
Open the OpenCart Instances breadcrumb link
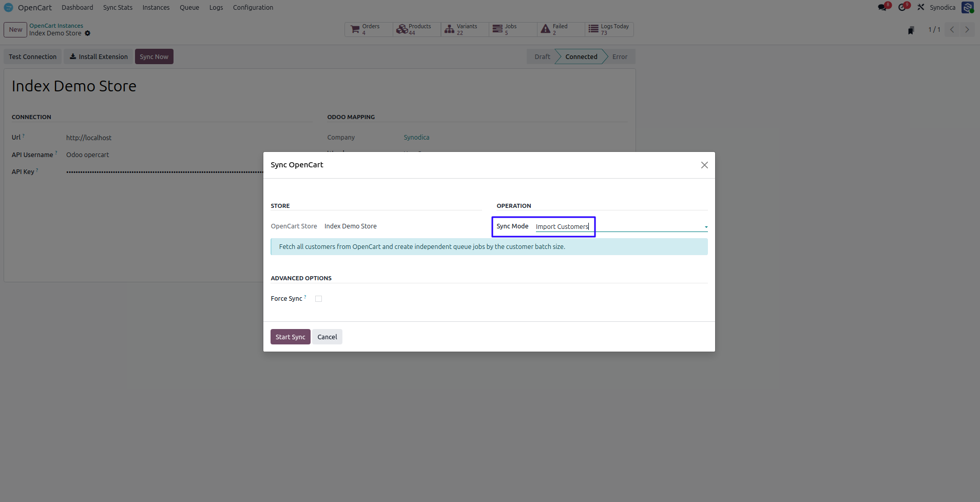56,26
